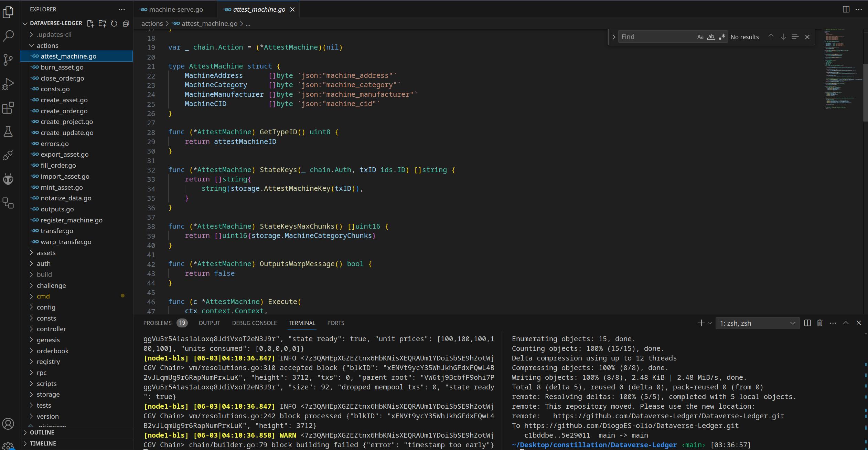Kill terminal with the trash icon
Screen dimensions: 868x450
(820, 323)
